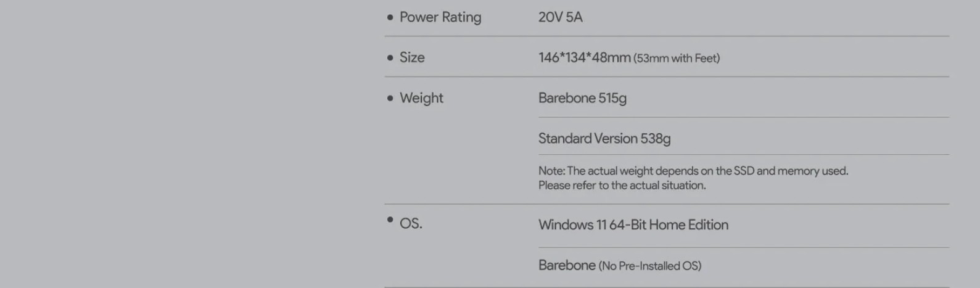
Task: Click the "(53mm with Feet)" note
Action: 677,59
